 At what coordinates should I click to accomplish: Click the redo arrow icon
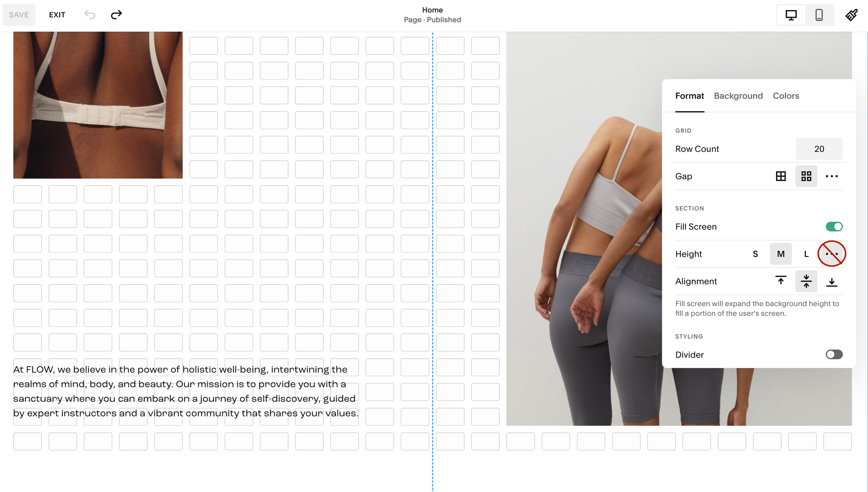pos(116,15)
